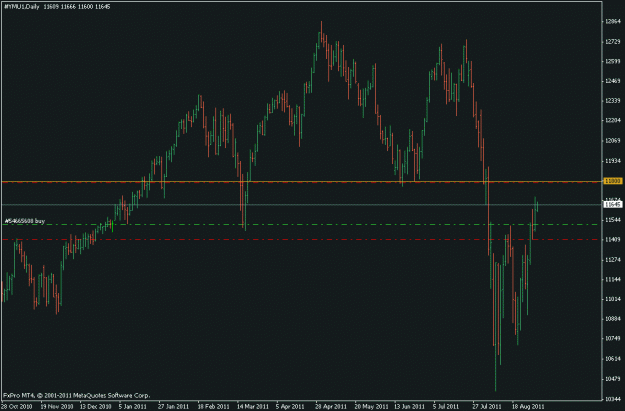Click the 5 Jul 2011 date label
The width and height of the screenshot is (625, 411).
pos(446,407)
